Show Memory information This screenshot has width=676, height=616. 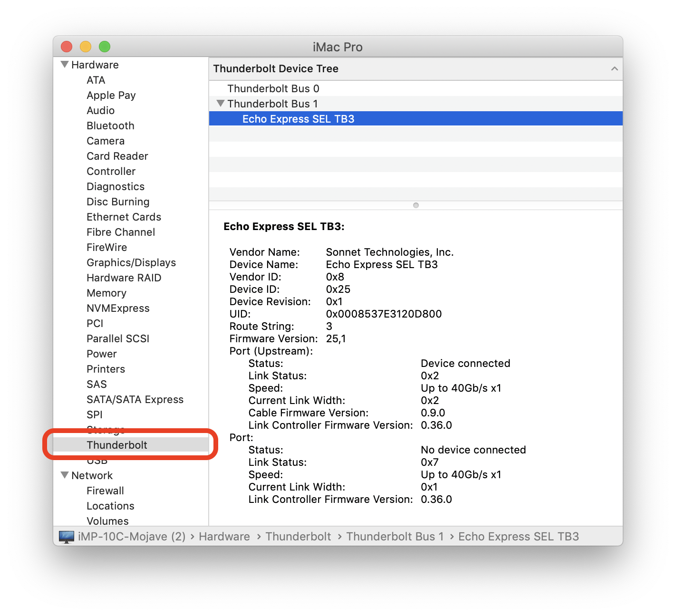(106, 293)
